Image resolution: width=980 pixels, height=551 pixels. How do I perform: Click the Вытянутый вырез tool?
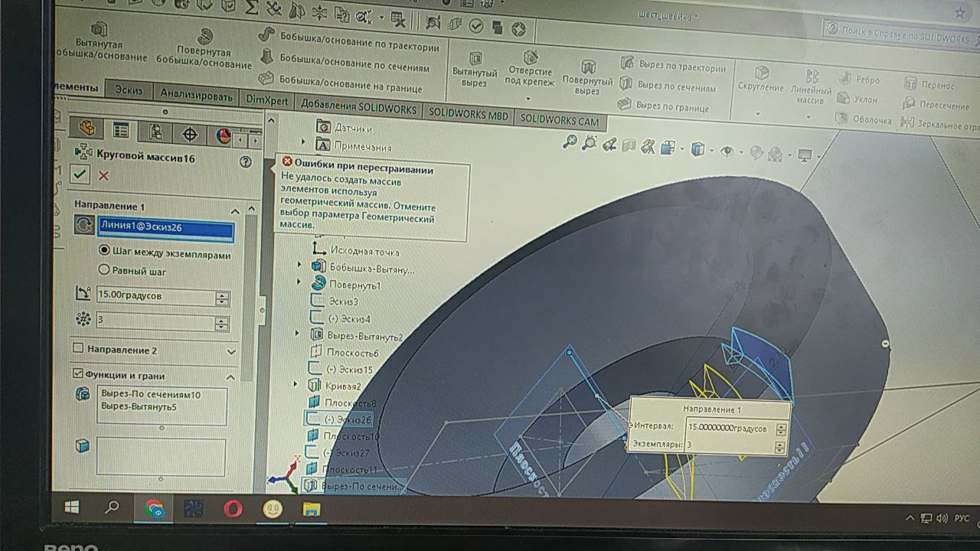pos(475,69)
